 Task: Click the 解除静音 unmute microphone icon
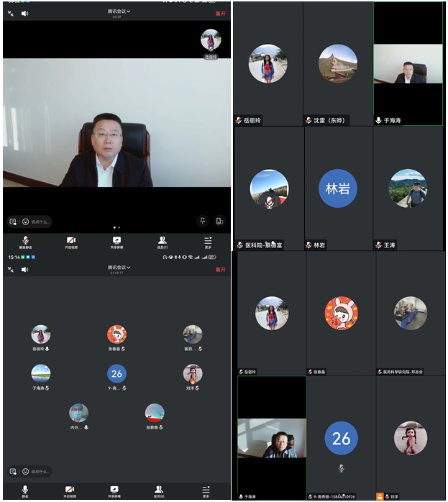(x=25, y=240)
